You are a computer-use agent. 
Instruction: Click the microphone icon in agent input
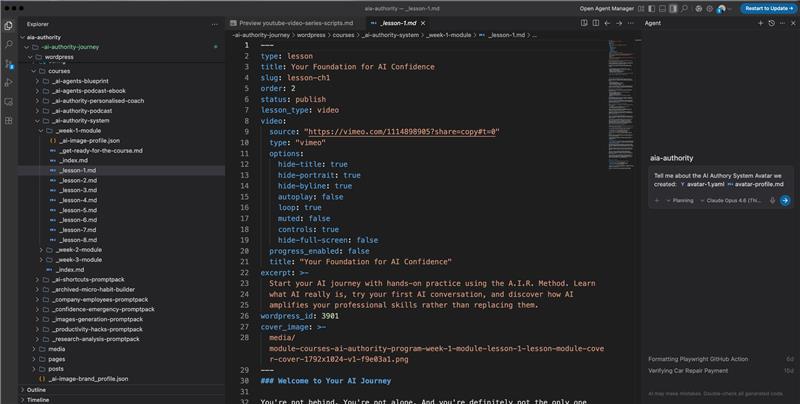tap(771, 200)
